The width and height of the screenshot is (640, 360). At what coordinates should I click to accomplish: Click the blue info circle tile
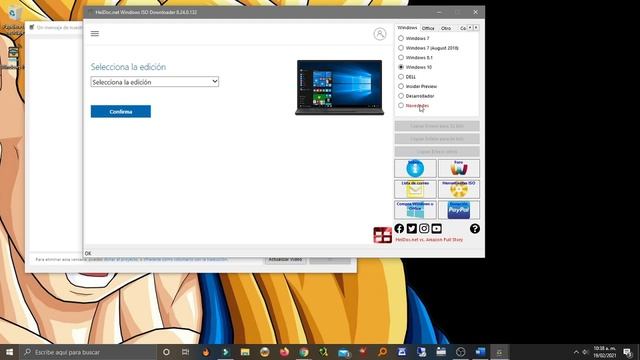pyautogui.click(x=415, y=168)
